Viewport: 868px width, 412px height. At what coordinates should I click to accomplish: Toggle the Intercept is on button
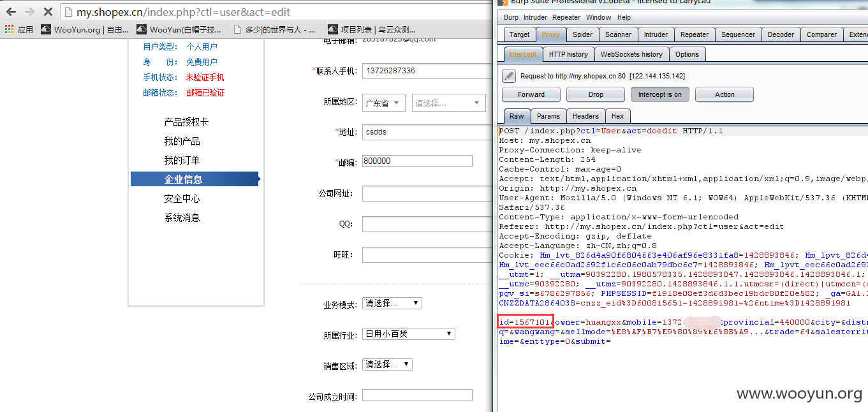(660, 94)
